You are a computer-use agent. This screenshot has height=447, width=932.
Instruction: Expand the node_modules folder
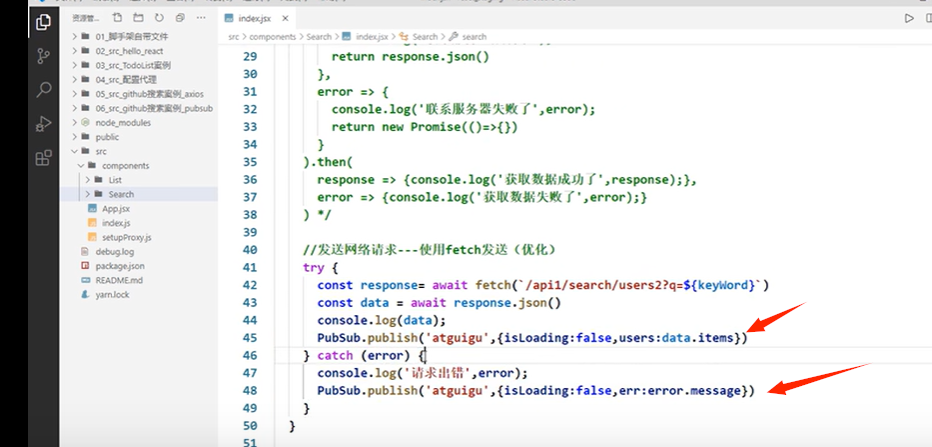[74, 122]
